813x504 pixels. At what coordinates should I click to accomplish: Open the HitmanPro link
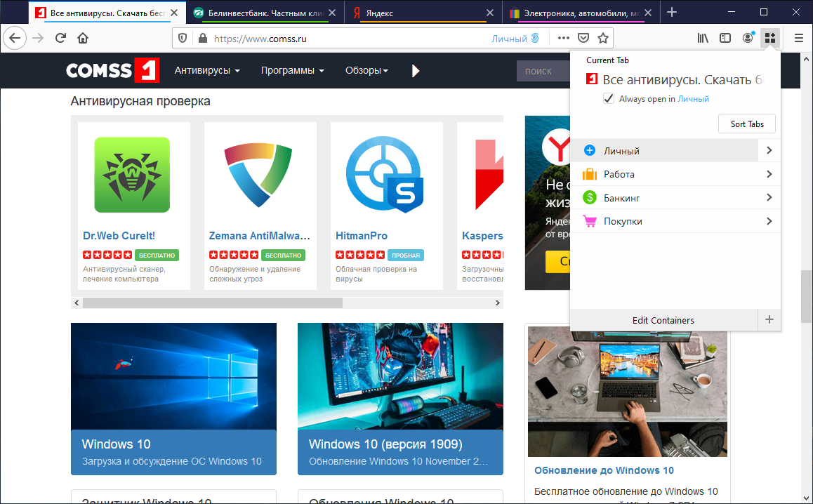point(361,235)
